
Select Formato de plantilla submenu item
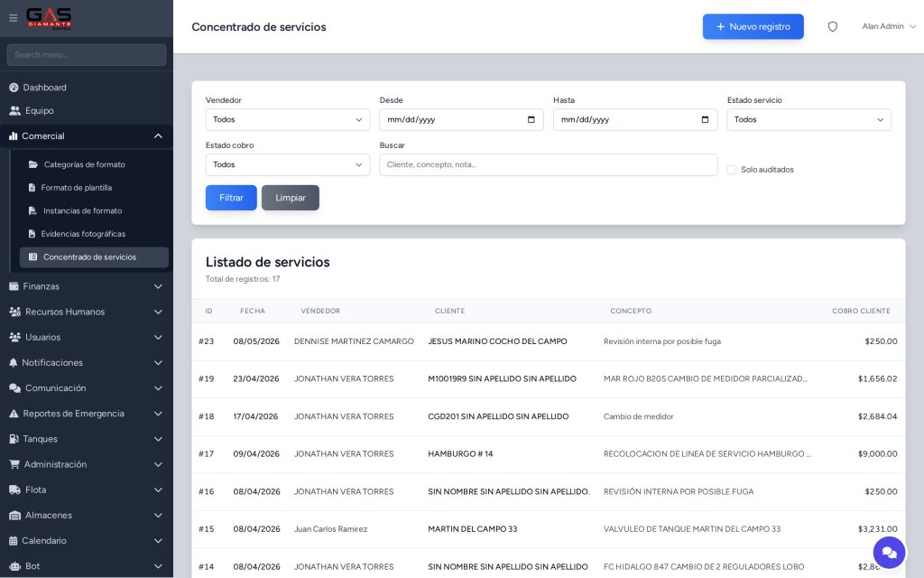click(94, 188)
